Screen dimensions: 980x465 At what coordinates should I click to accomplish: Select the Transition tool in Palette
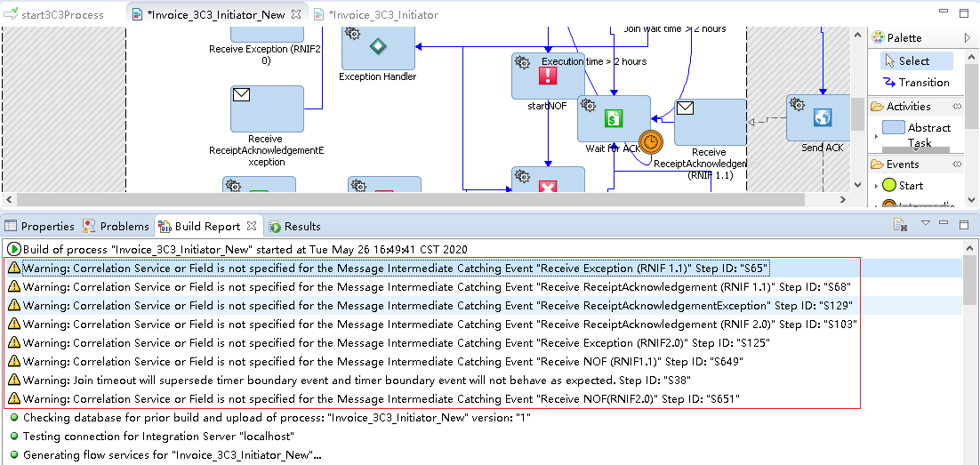916,83
